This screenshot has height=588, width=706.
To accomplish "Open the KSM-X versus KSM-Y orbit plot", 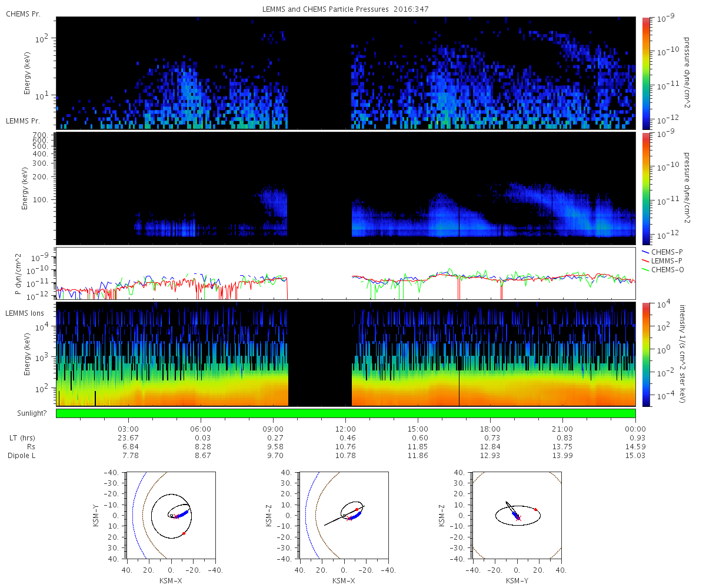I will pos(171,516).
